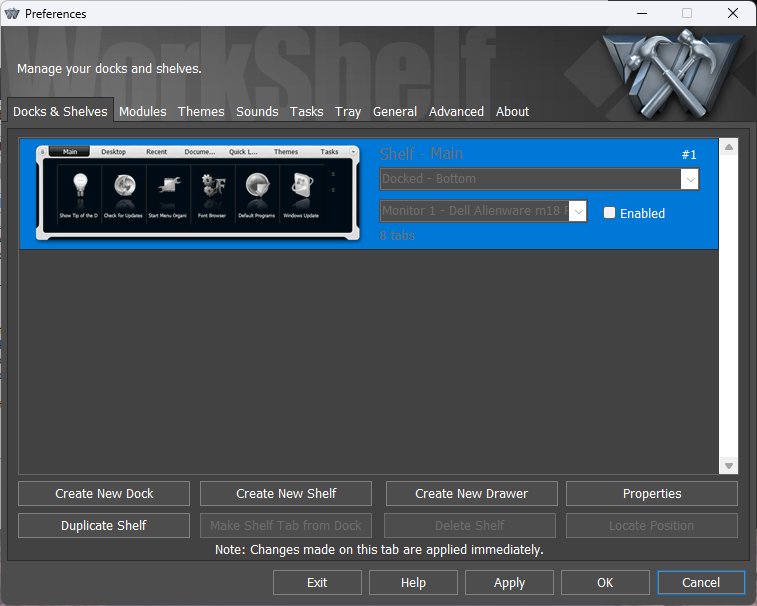Click the scrollbar down arrow in shelf list
The image size is (757, 606).
pyautogui.click(x=728, y=466)
